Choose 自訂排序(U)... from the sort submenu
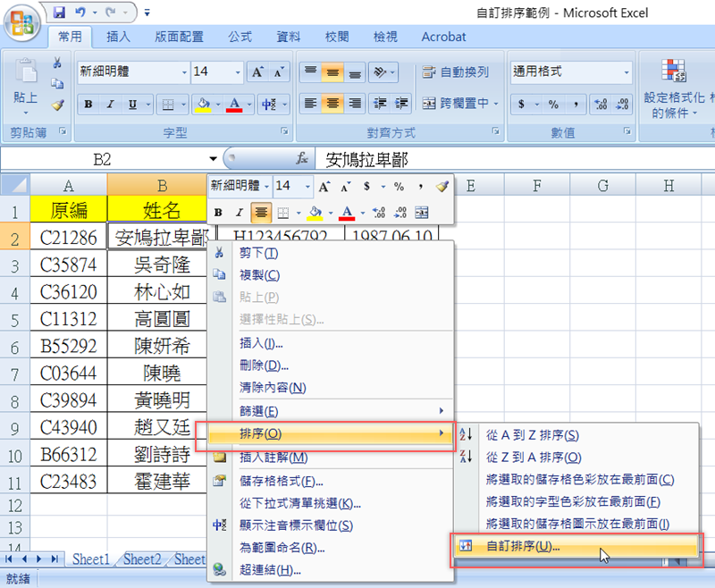This screenshot has width=715, height=588. pyautogui.click(x=576, y=546)
